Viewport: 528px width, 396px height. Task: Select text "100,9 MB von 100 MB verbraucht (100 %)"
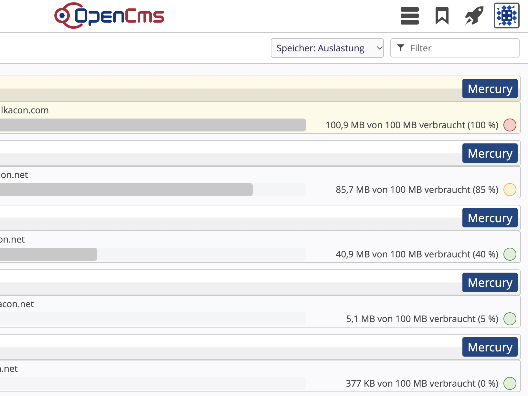coord(412,125)
